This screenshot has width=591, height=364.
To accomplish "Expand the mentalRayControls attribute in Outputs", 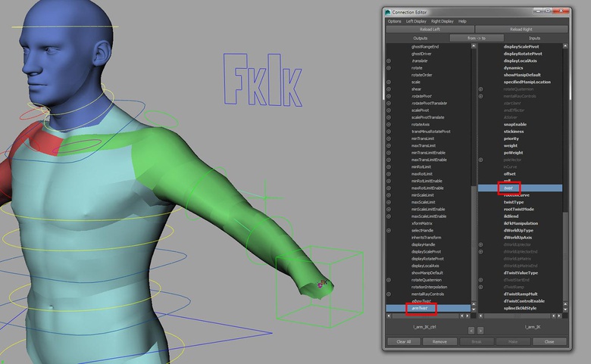I will tap(389, 294).
